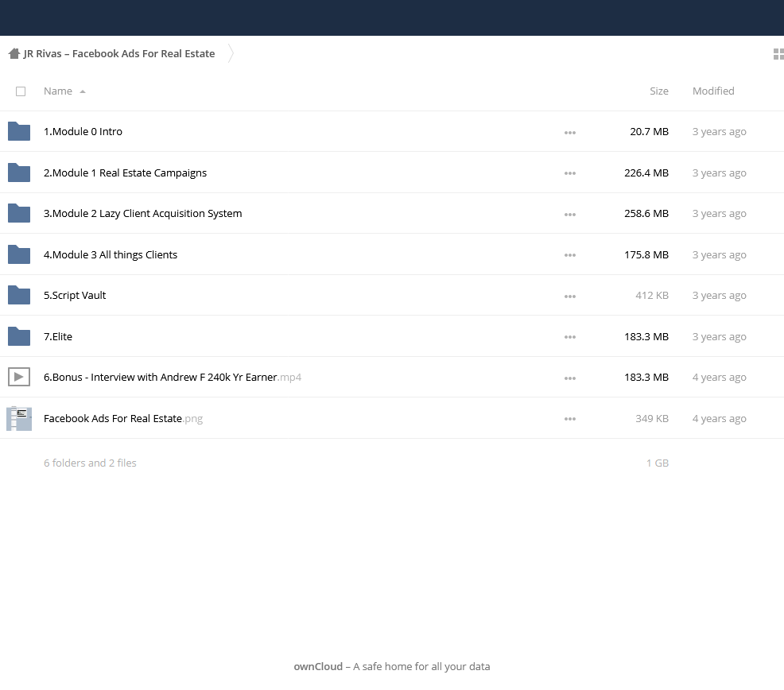This screenshot has width=784, height=690.
Task: Open 1.Module 0 Intro folder
Action: coord(83,131)
